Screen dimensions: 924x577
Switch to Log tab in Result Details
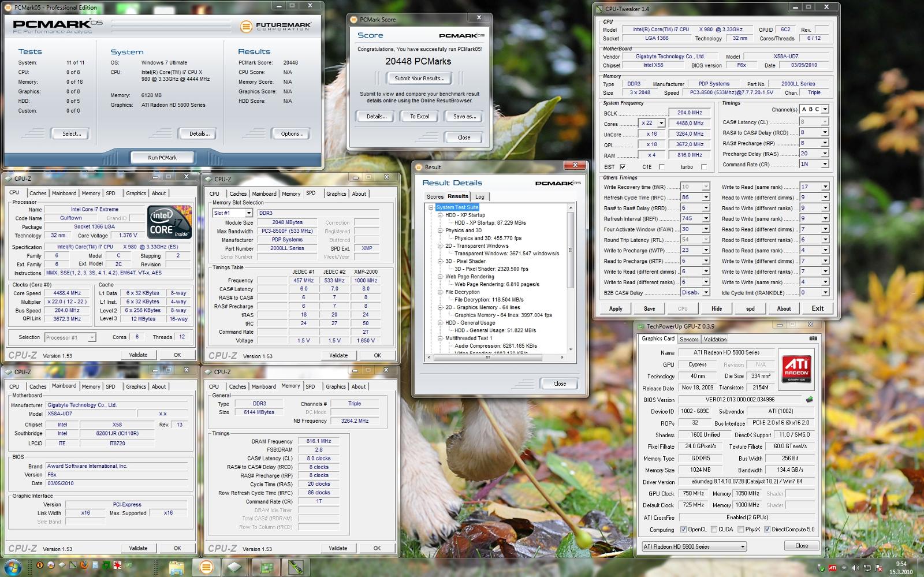479,197
